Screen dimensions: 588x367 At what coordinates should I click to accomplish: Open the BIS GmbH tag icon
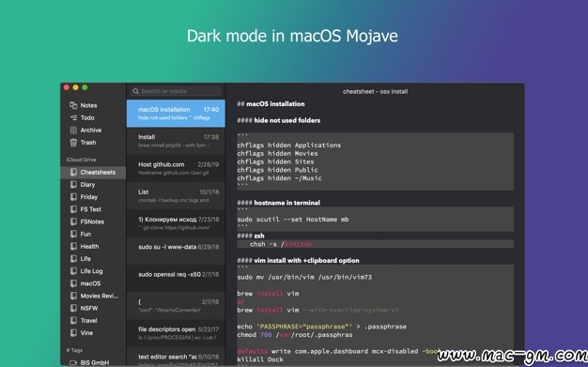click(x=73, y=362)
